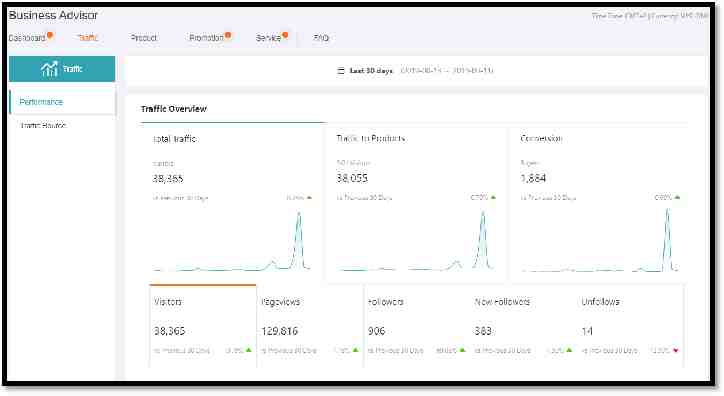Viewport: 724px width, 396px height.
Task: Select the Visitors metric tile
Action: click(203, 326)
